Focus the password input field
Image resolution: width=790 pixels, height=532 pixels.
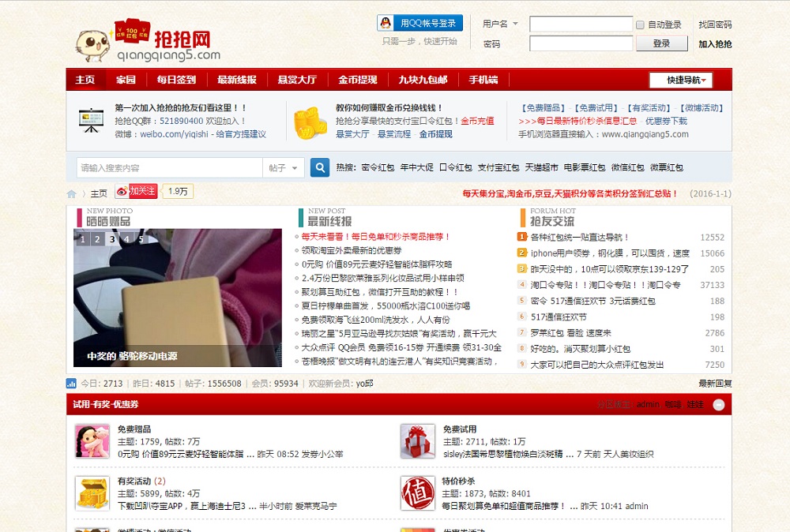pyautogui.click(x=581, y=43)
